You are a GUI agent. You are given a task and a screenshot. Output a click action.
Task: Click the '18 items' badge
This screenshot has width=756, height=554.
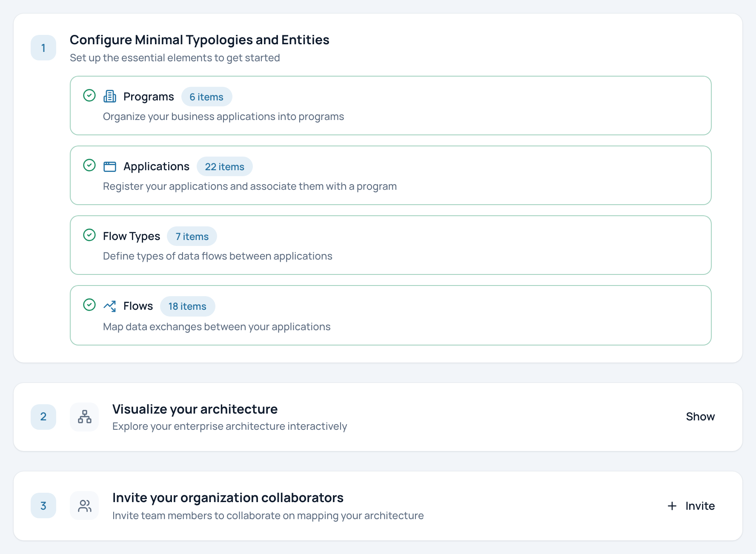(x=187, y=306)
